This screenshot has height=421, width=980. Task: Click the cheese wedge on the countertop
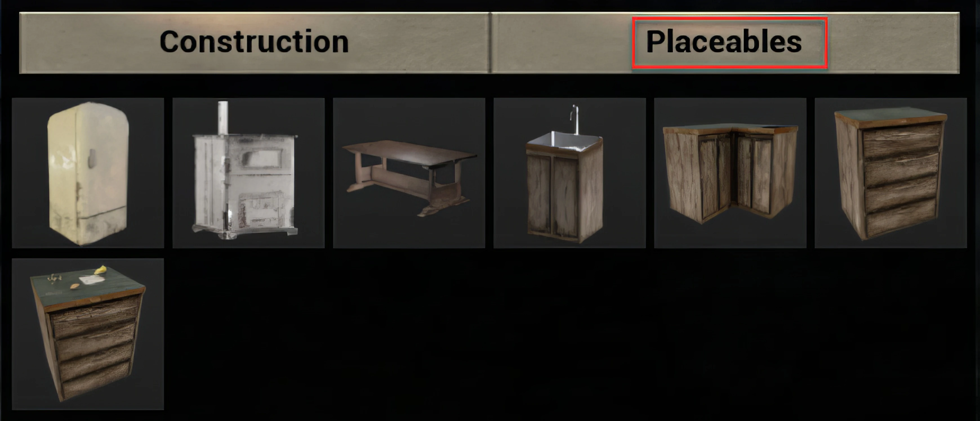coord(101,270)
